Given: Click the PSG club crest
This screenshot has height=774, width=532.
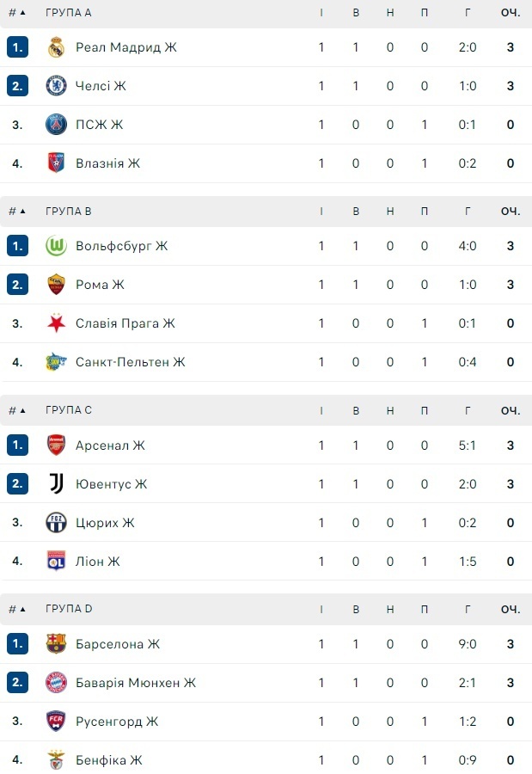Looking at the screenshot, I should point(56,125).
